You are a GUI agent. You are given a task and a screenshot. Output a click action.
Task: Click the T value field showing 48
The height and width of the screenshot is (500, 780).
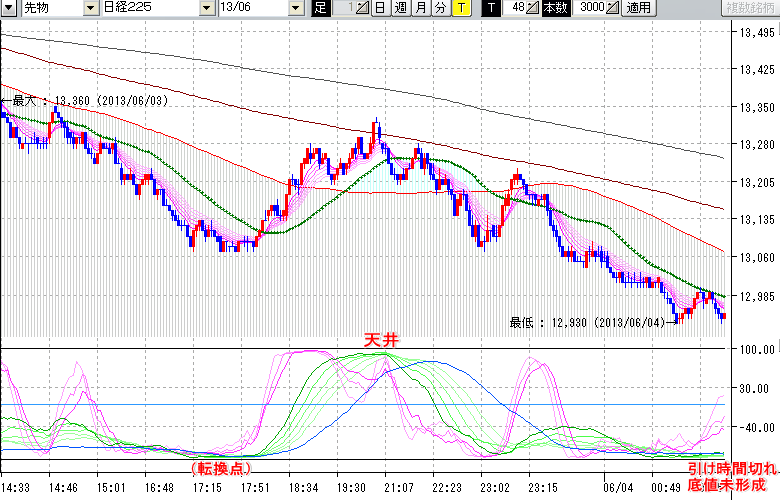516,8
